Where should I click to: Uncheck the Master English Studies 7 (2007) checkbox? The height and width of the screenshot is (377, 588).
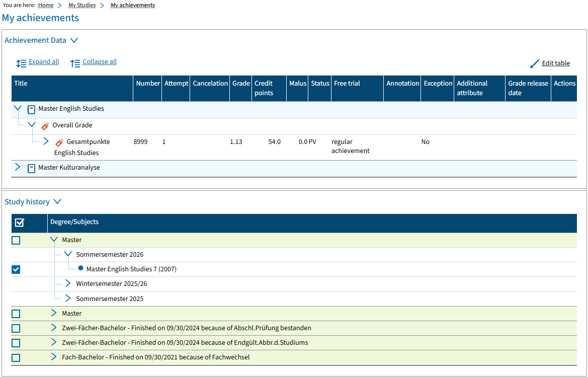point(16,269)
